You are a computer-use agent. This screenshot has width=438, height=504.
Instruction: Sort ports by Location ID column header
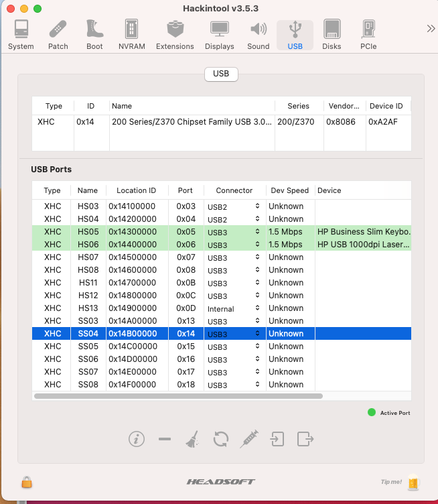pyautogui.click(x=136, y=190)
